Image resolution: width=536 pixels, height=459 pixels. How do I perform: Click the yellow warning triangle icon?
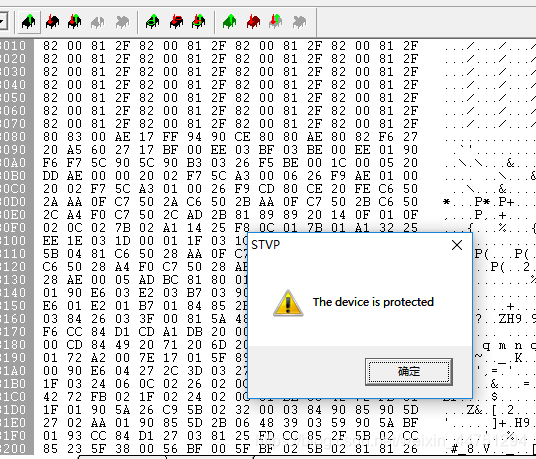(x=288, y=303)
